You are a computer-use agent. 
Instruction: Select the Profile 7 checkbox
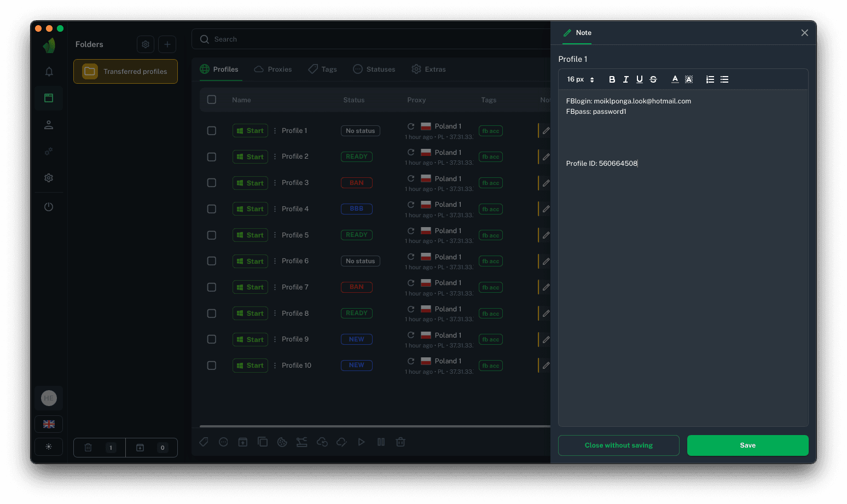coord(212,287)
